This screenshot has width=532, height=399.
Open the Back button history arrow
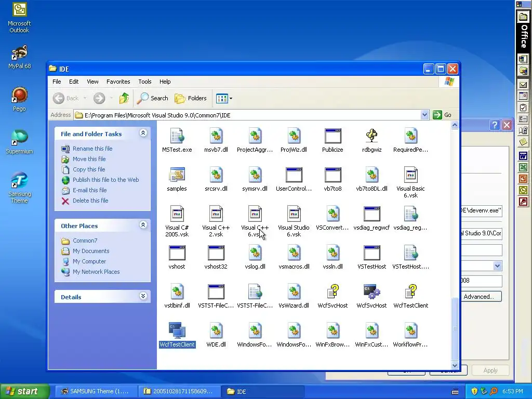point(85,98)
